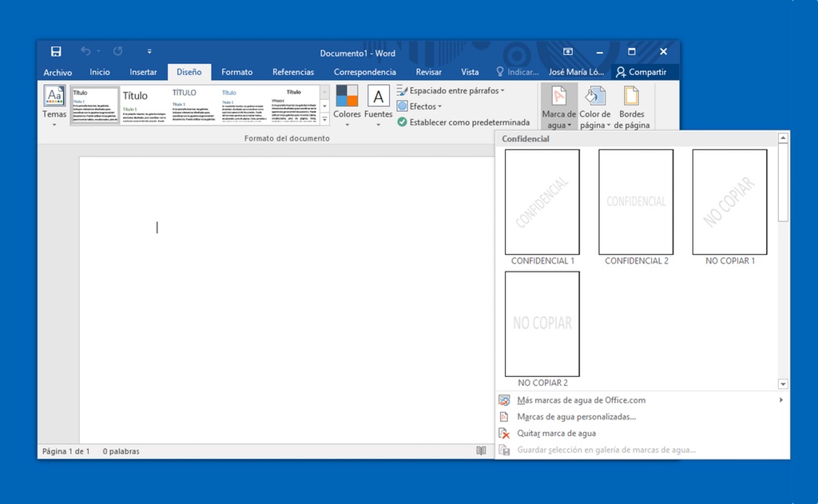Choose the NO COPIAR 2 watermark

pos(542,323)
